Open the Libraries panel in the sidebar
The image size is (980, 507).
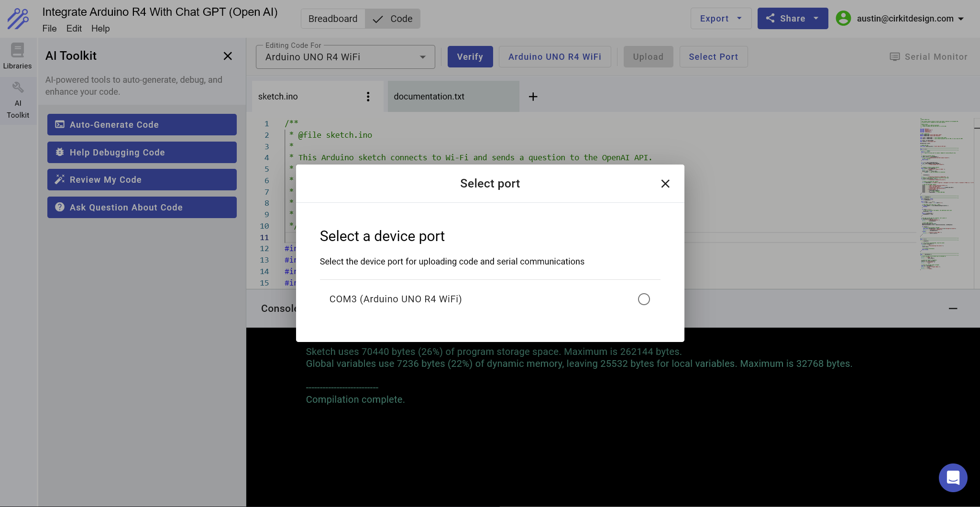17,55
